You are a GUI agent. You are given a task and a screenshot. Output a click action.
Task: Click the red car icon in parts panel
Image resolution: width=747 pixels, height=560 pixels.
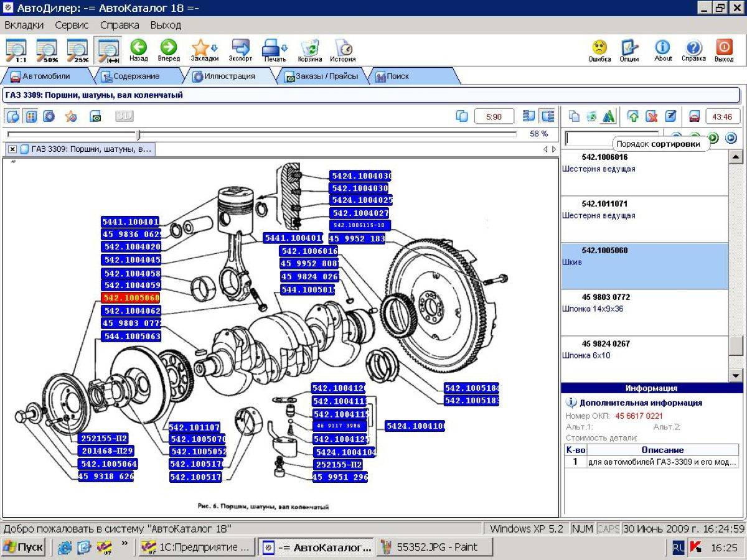[x=695, y=116]
